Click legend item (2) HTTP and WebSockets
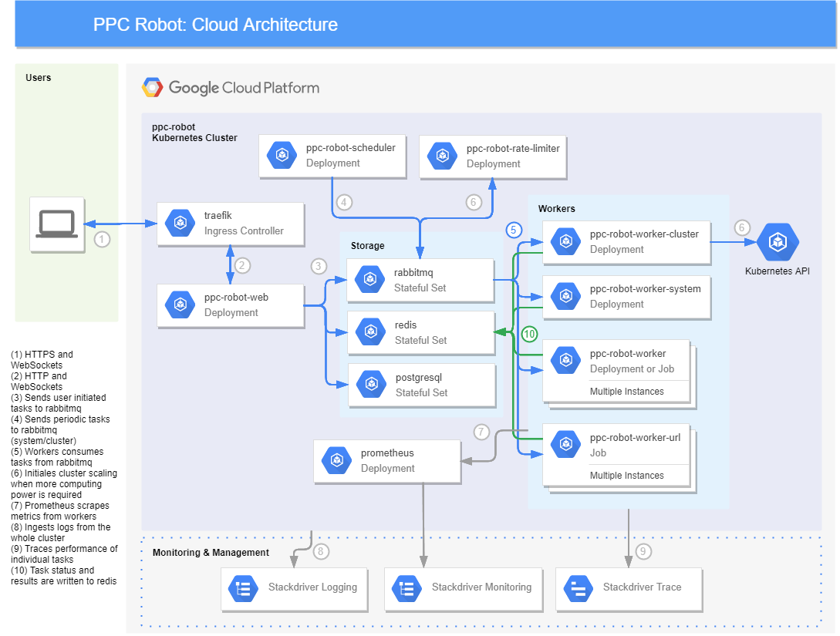This screenshot has width=840, height=636. pyautogui.click(x=39, y=381)
